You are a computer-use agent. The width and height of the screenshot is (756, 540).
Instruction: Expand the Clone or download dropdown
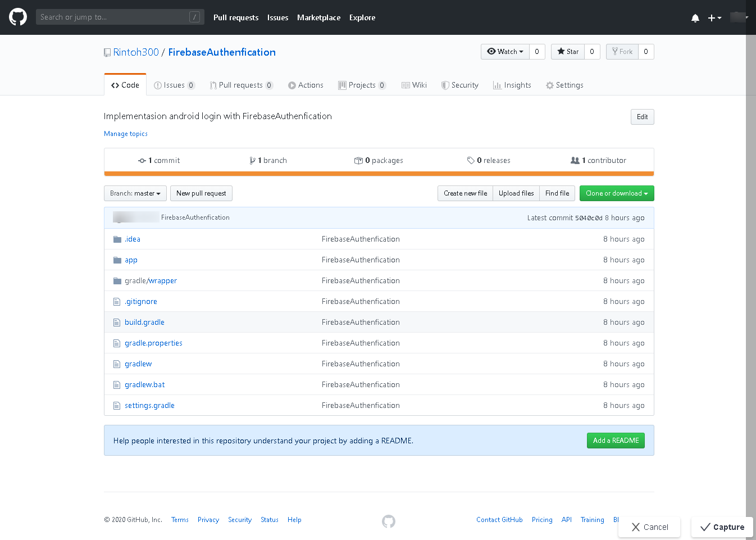coord(616,193)
